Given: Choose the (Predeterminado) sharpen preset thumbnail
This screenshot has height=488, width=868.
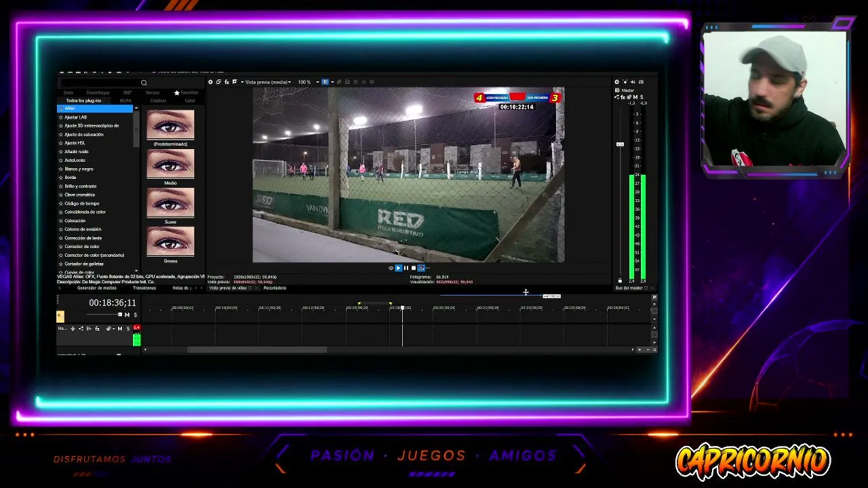Looking at the screenshot, I should 170,125.
